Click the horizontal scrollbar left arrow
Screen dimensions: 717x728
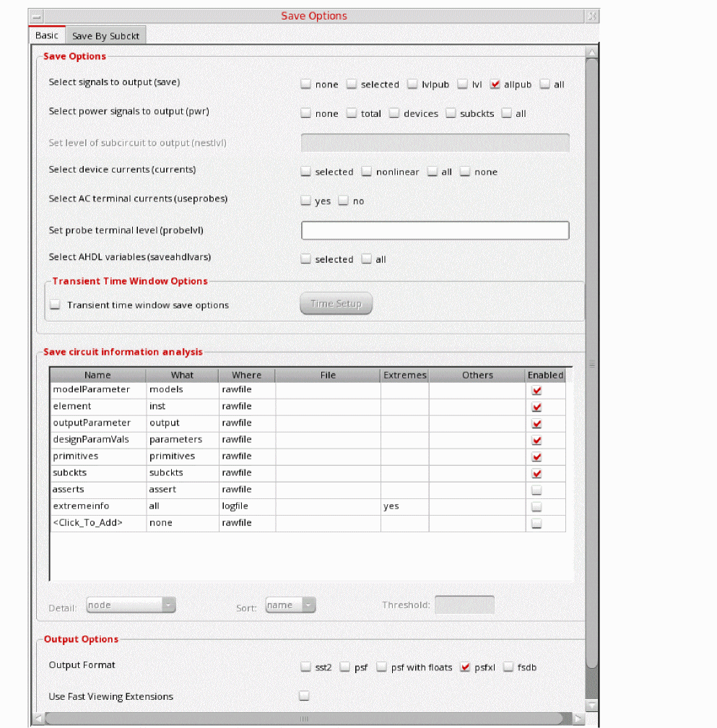click(39, 719)
